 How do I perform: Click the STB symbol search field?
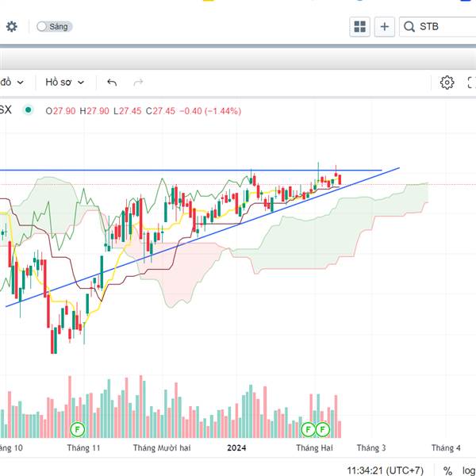(438, 27)
